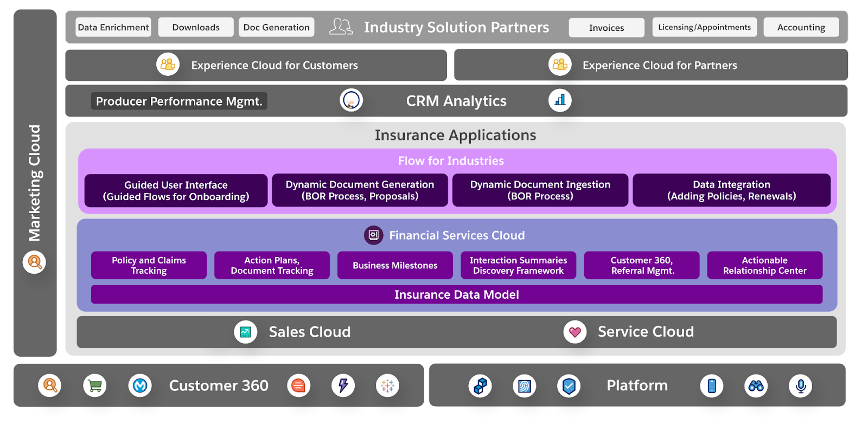The image size is (868, 424).
Task: Click the blue building blocks icon in Platform
Action: coord(480,386)
